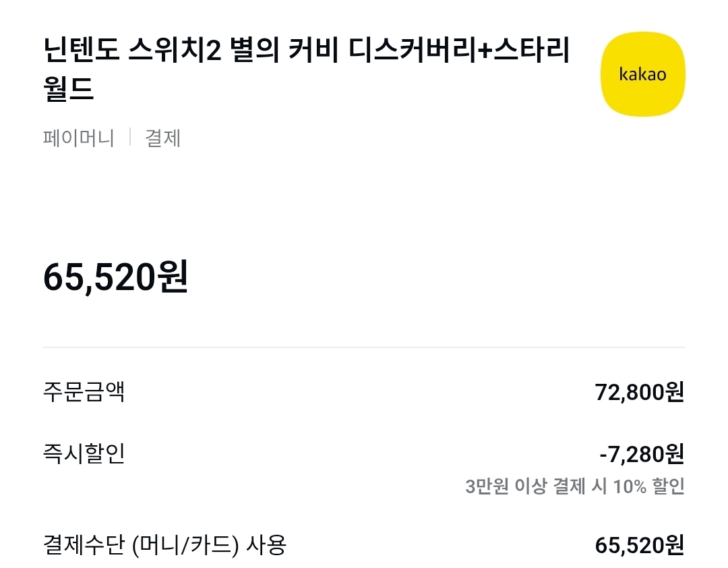Tap the 즉시할인 row label
This screenshot has width=728, height=568.
tap(84, 454)
